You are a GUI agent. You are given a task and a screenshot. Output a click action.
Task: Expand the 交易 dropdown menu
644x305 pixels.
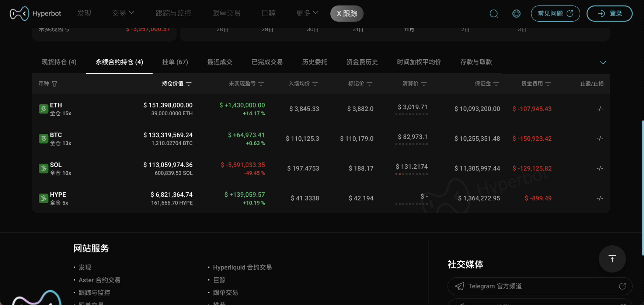point(123,13)
